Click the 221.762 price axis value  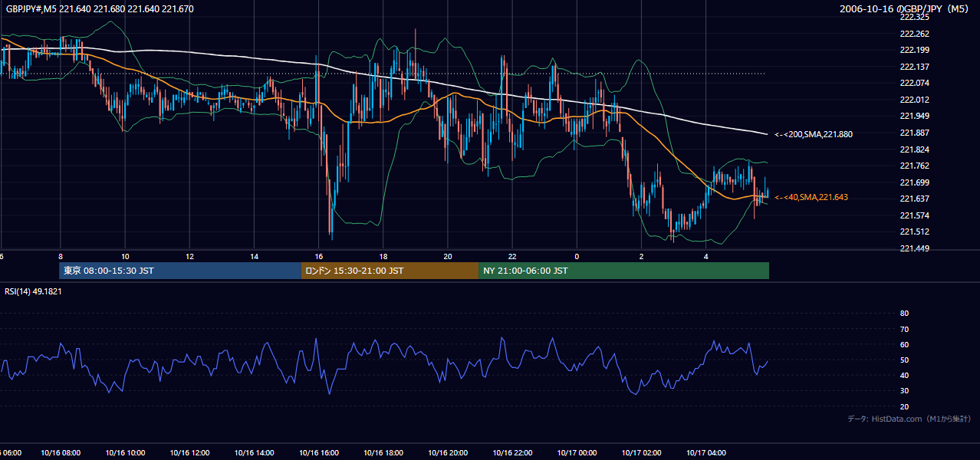[914, 166]
